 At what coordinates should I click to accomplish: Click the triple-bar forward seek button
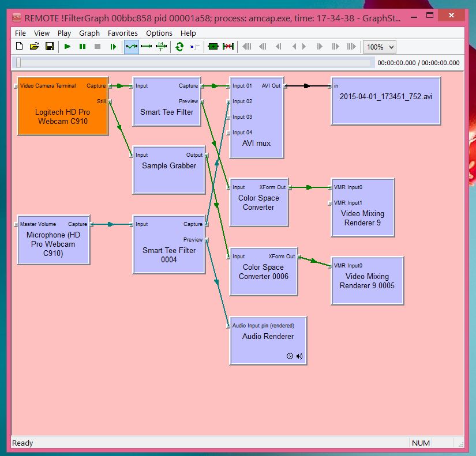(x=351, y=47)
